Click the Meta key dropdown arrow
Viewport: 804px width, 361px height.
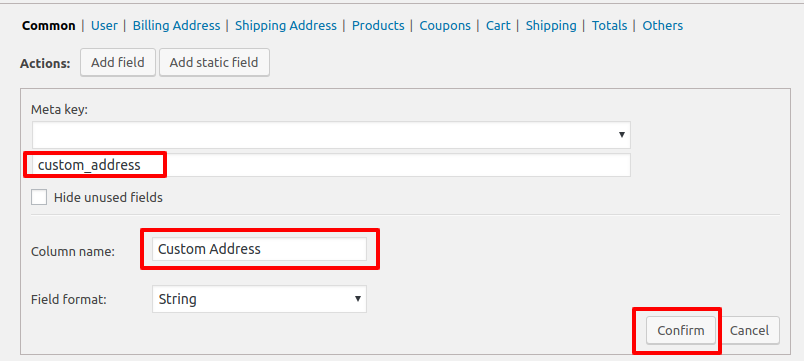point(621,135)
